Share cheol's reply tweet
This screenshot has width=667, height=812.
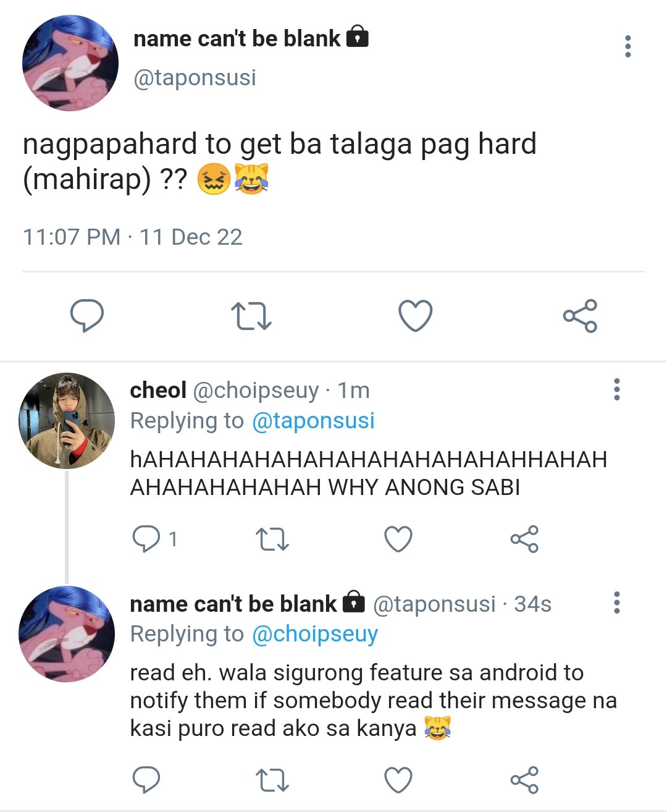click(524, 539)
